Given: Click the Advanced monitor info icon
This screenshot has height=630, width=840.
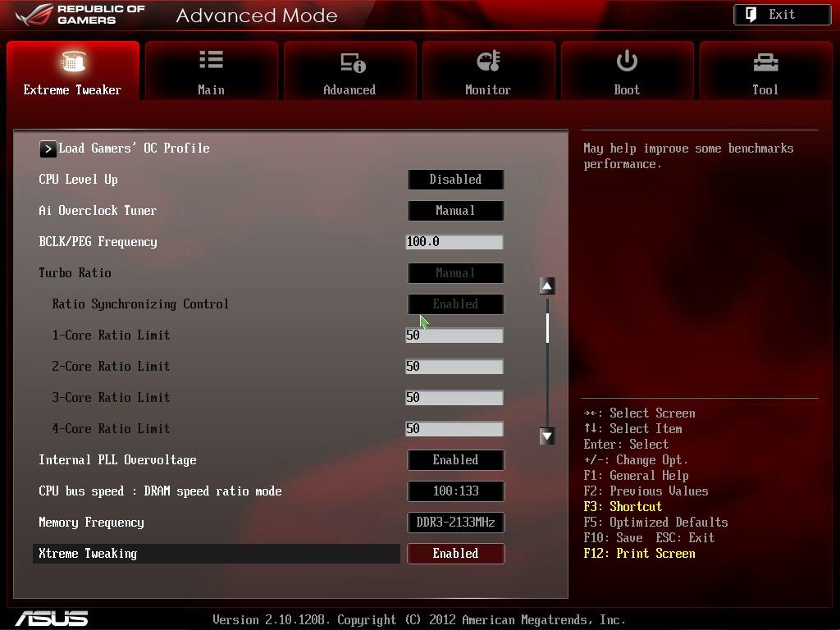Looking at the screenshot, I should pyautogui.click(x=353, y=62).
